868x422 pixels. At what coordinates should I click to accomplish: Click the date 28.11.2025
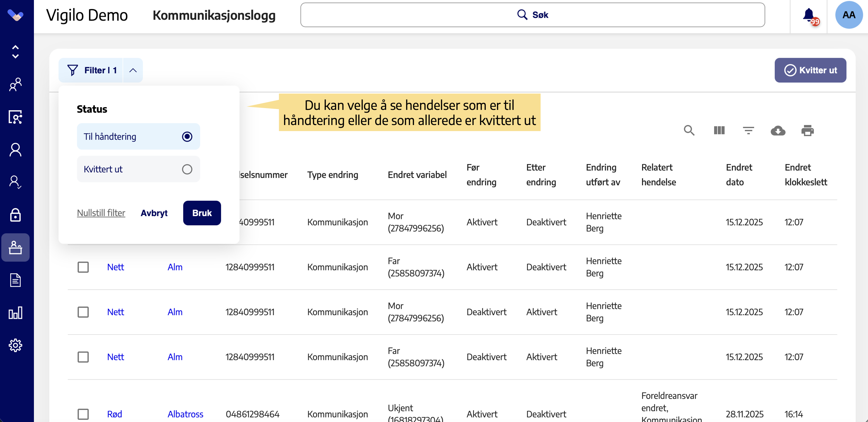click(x=744, y=414)
